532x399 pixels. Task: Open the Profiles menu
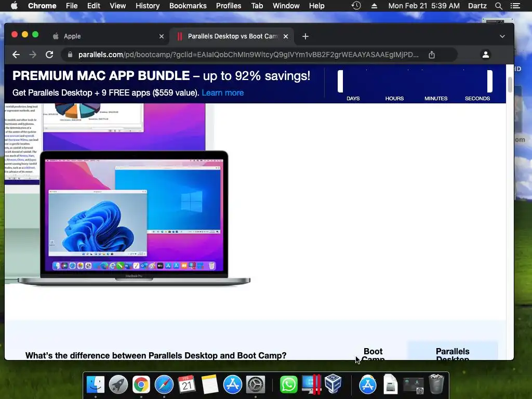pyautogui.click(x=229, y=6)
